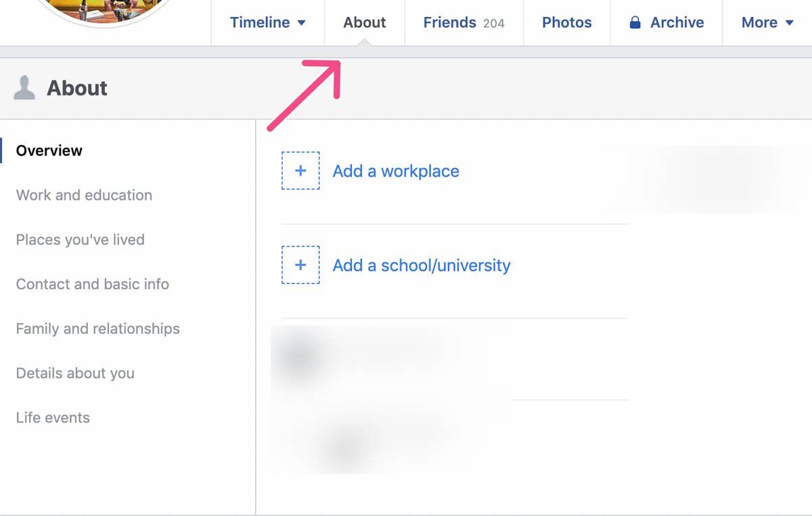
Task: View your Life events
Action: 52,418
